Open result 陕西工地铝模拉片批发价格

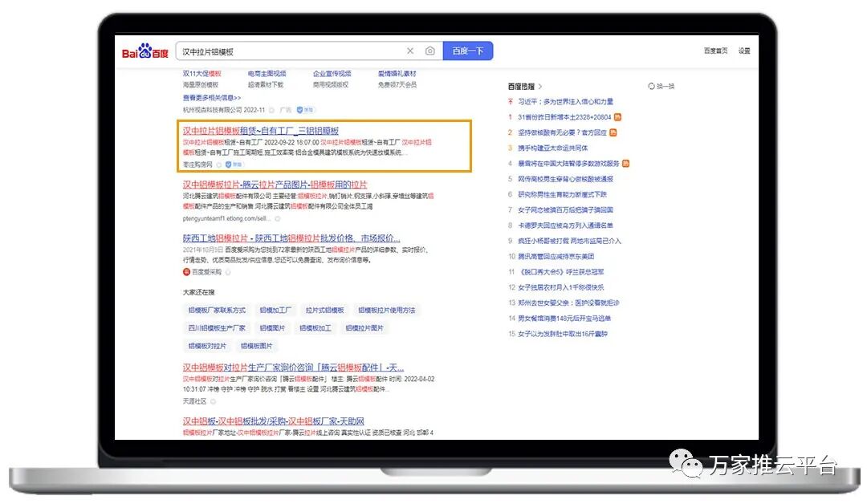[x=291, y=238]
